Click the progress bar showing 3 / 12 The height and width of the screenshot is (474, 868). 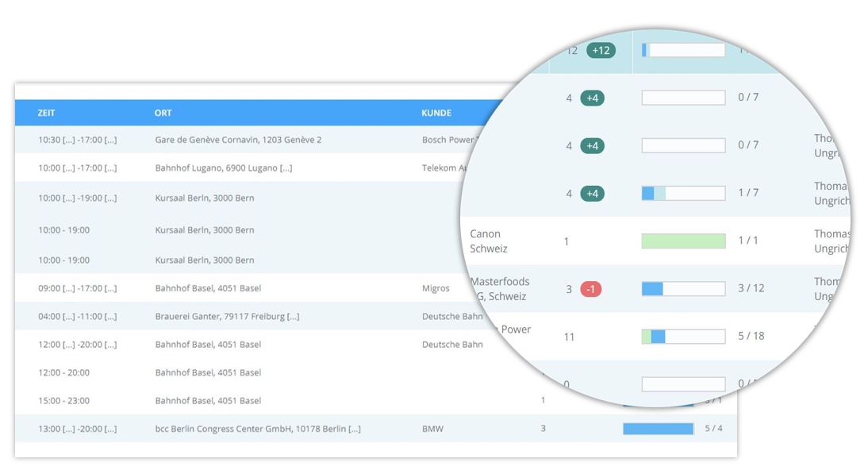coord(683,289)
